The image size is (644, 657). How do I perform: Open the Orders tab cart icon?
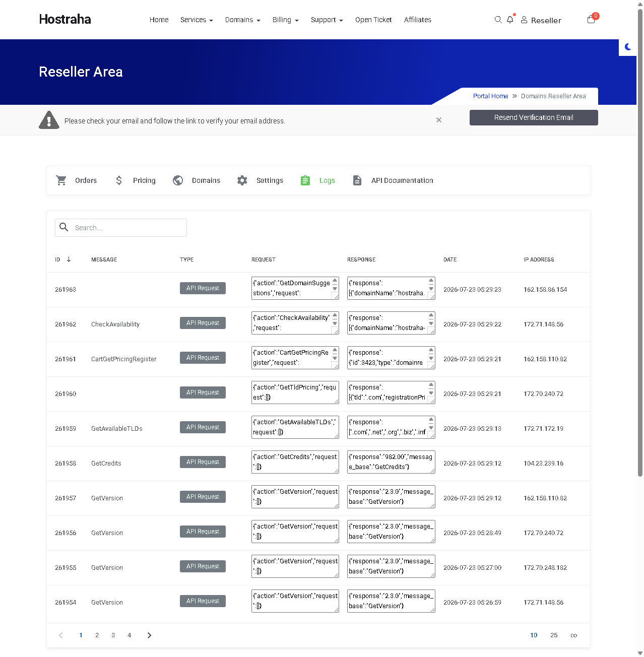(61, 180)
